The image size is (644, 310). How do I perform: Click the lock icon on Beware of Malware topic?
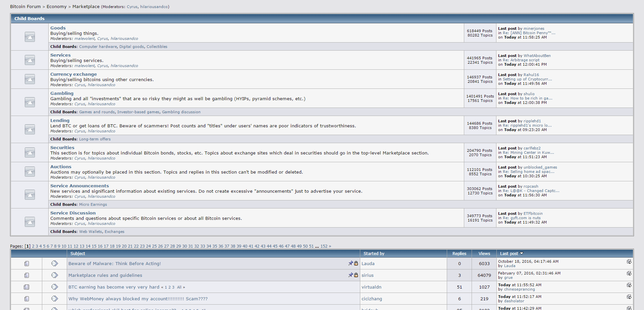[x=356, y=263]
